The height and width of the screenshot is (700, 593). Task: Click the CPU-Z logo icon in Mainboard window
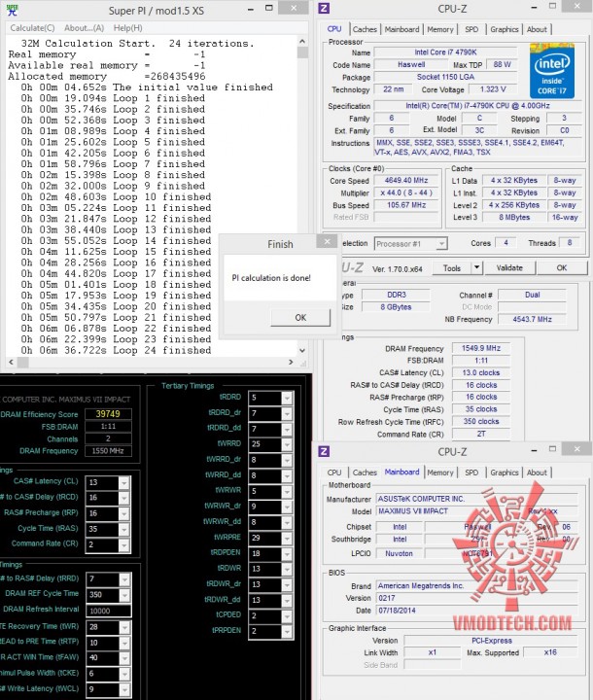tap(324, 451)
